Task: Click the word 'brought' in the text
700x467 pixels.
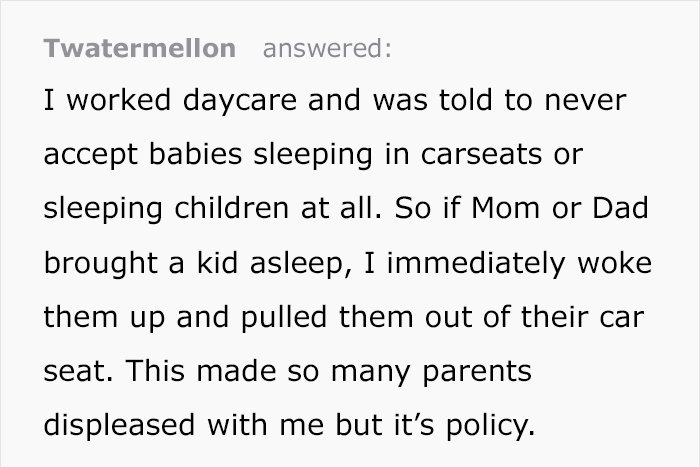Action: click(x=100, y=263)
